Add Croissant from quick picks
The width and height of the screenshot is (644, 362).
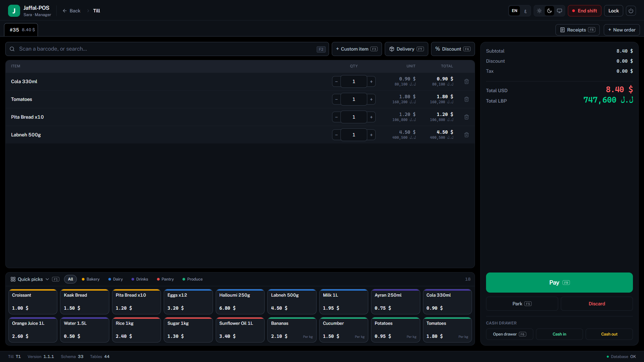(x=33, y=302)
